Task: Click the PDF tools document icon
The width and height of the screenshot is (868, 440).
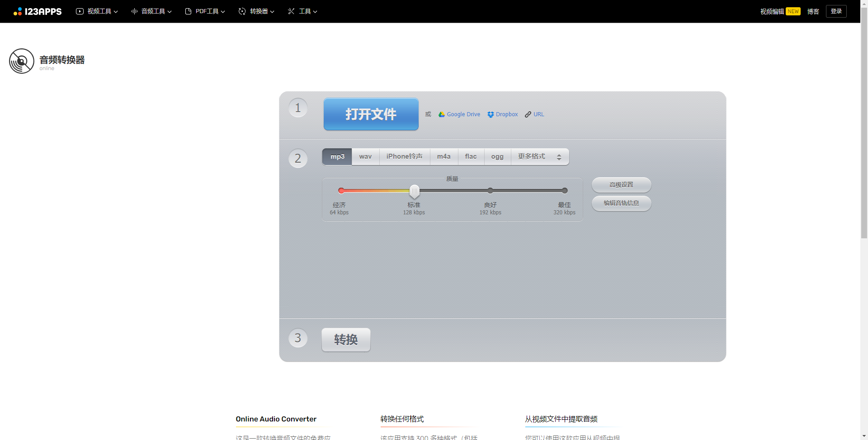Action: pos(188,11)
